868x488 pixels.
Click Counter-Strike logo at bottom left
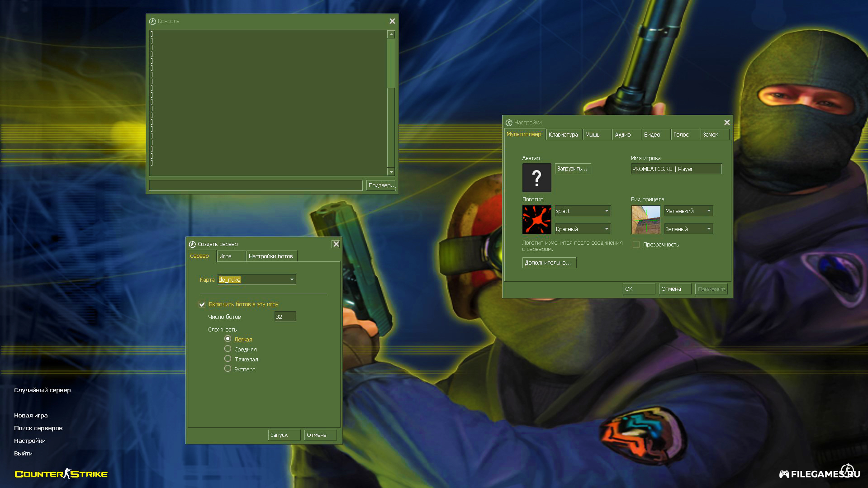coord(61,474)
